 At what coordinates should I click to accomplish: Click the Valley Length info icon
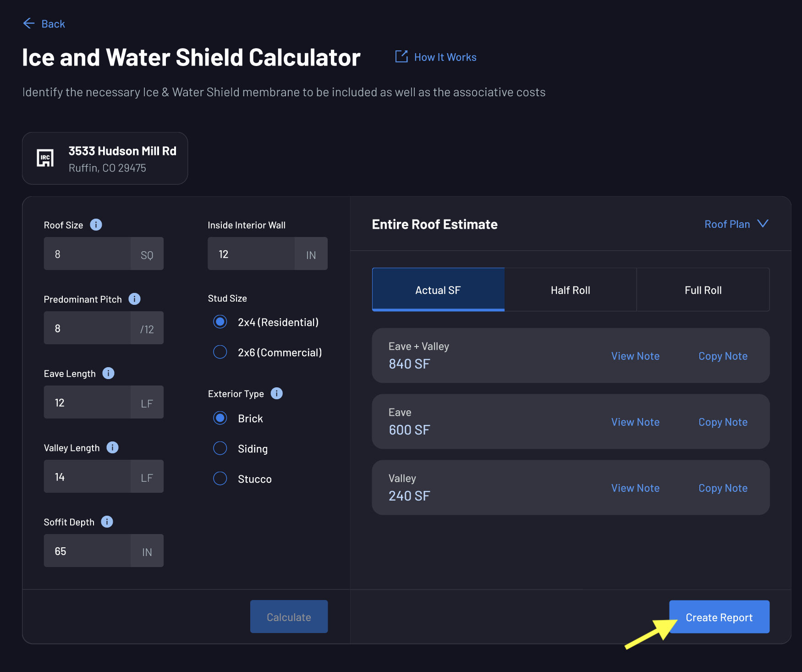pos(112,447)
